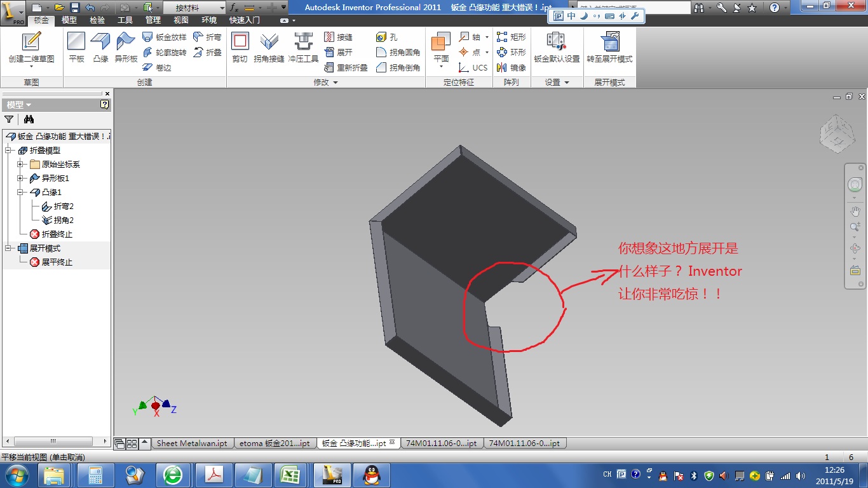Select the 孔 hole tool
This screenshot has height=488, width=868.
(x=386, y=37)
